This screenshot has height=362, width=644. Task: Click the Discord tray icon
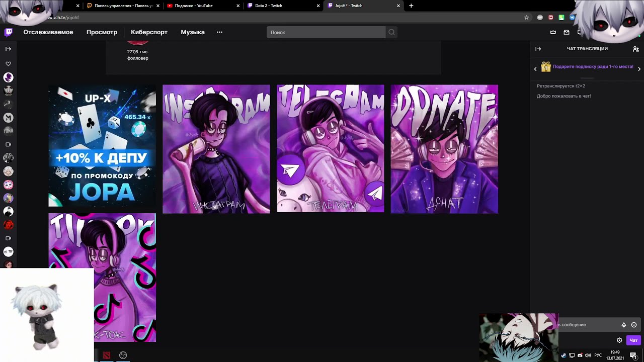tap(580, 355)
